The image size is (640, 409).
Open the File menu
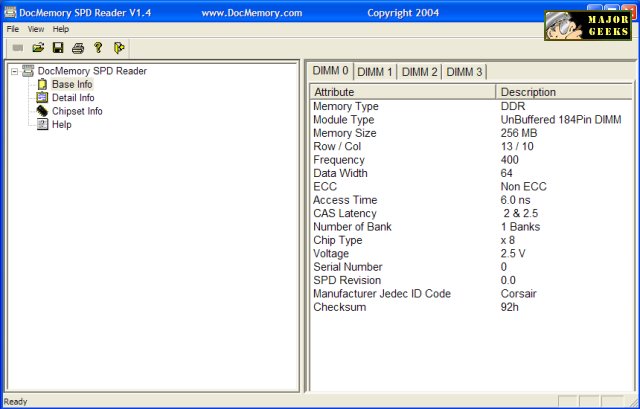click(x=13, y=29)
